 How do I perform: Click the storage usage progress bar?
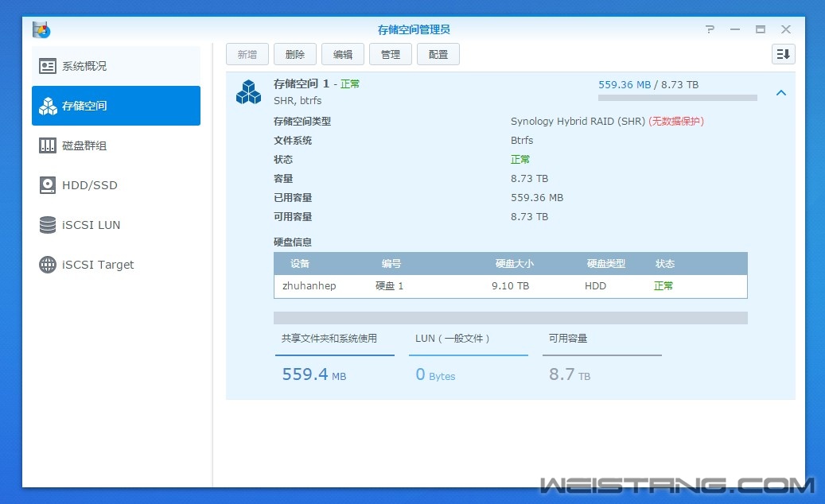(677, 99)
